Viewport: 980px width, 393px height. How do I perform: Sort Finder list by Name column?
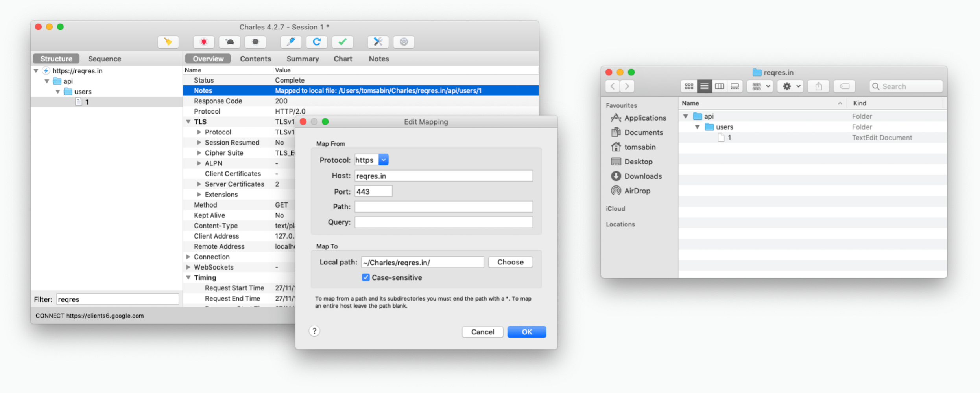(x=762, y=103)
